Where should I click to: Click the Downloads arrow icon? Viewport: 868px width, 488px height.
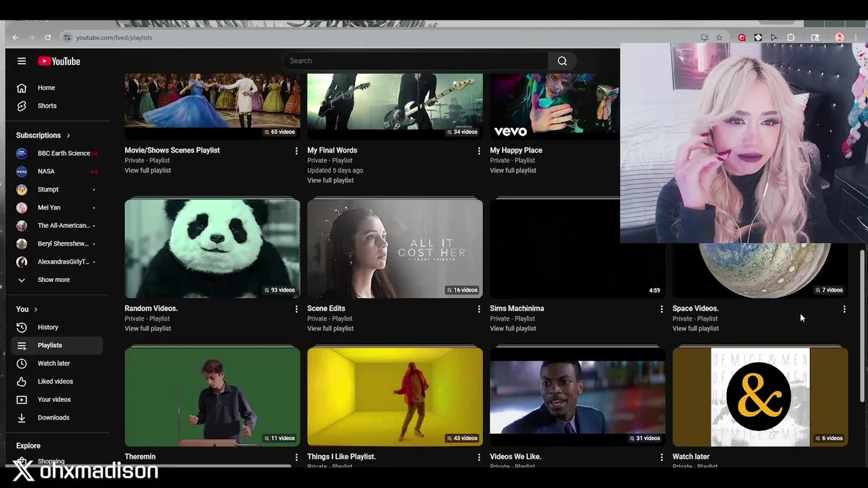[x=22, y=418]
